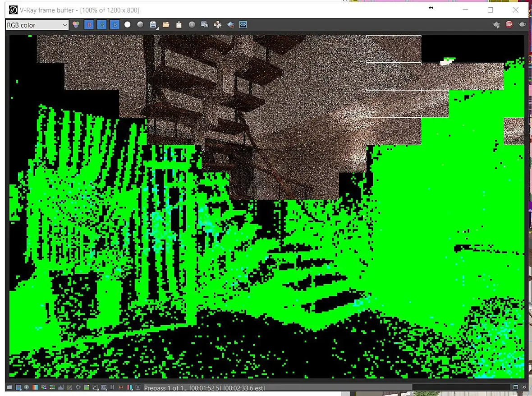Click inside the rendered image area

(267, 206)
